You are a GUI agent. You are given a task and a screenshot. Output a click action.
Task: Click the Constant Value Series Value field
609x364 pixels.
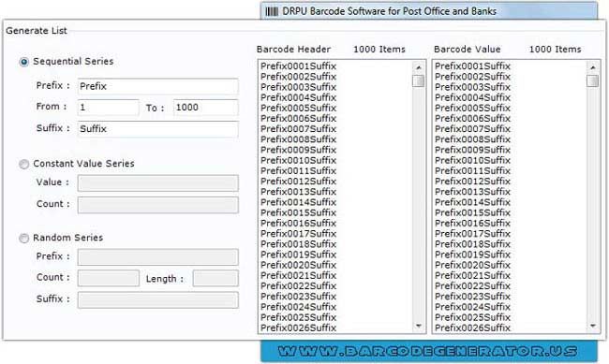(x=157, y=182)
